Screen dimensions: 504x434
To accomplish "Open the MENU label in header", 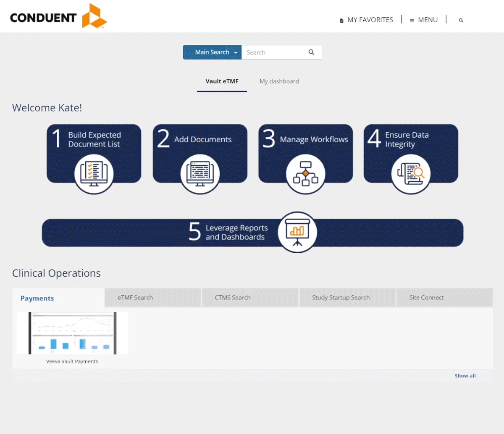I will 428,20.
